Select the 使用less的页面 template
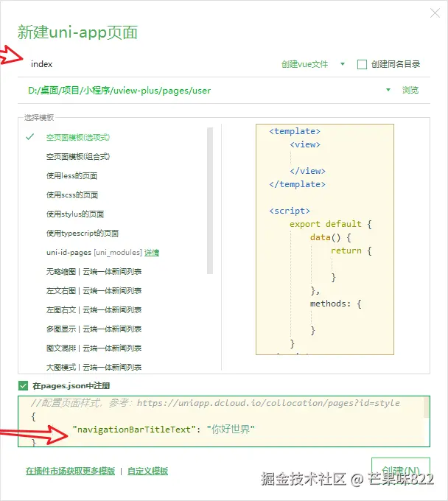This screenshot has width=448, height=501. click(x=72, y=176)
